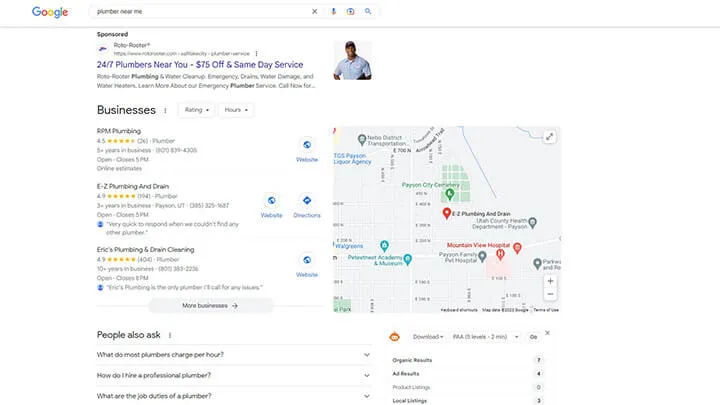Expand What are the job duties of a plumber

tap(234, 396)
